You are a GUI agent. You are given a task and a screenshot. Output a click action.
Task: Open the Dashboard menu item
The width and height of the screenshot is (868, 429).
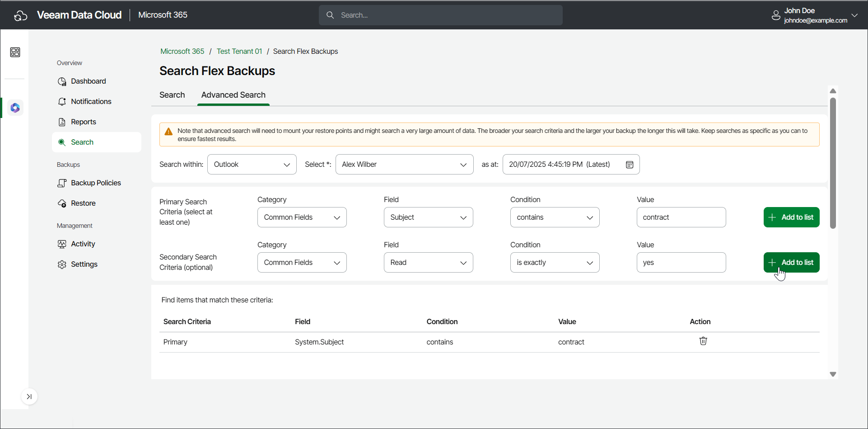(97, 81)
